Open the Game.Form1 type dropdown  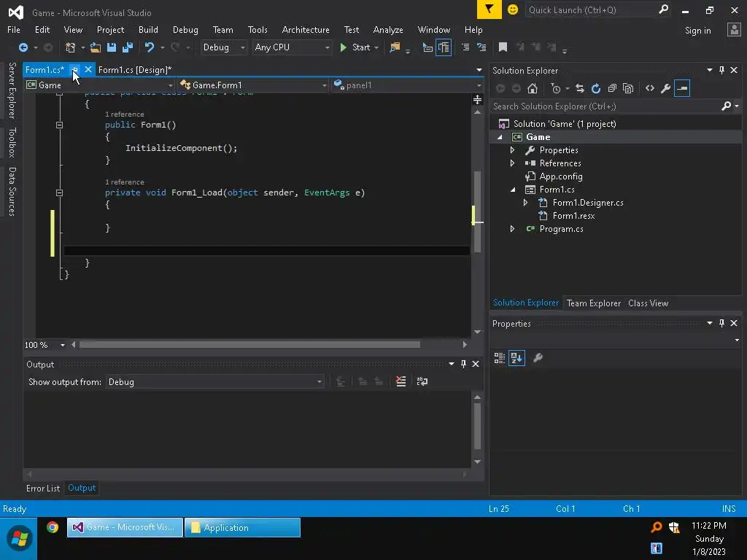(x=253, y=85)
